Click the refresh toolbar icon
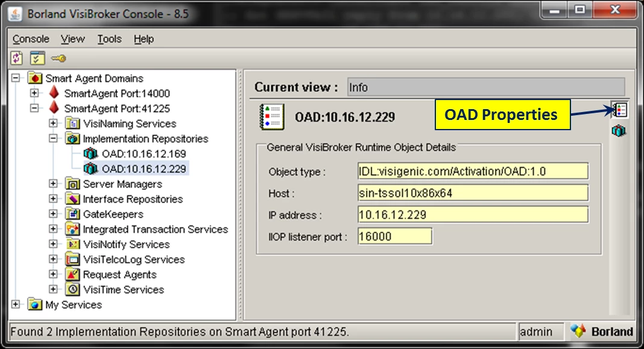 (16, 58)
